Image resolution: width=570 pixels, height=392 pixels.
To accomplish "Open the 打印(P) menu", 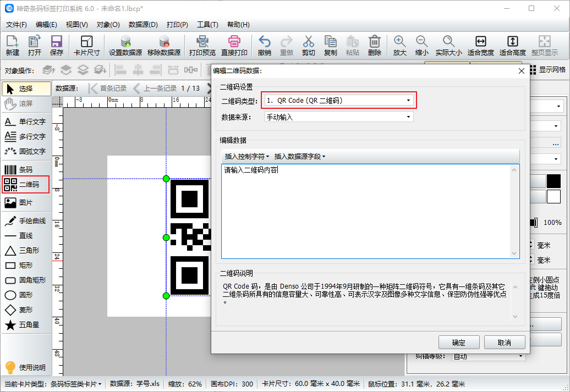I will [x=177, y=25].
